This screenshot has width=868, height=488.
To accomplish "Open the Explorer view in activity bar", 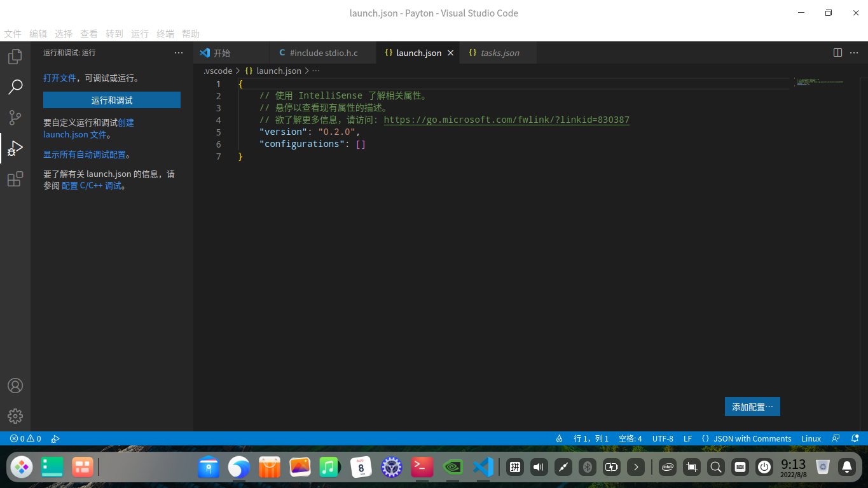I will pyautogui.click(x=15, y=57).
